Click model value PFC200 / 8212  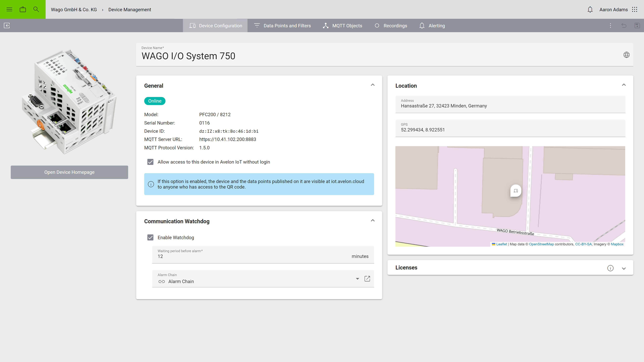pyautogui.click(x=215, y=114)
